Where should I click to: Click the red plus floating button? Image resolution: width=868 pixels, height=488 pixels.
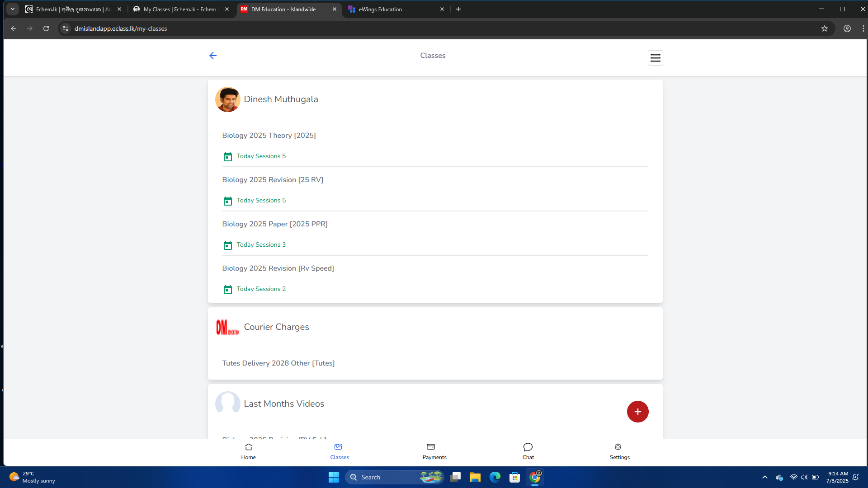[637, 412]
